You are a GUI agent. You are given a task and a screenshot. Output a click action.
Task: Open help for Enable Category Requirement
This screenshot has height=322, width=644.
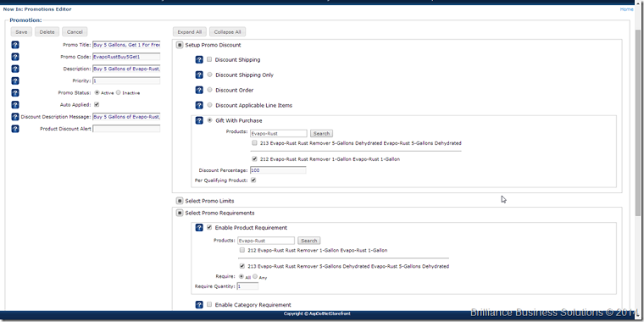199,305
